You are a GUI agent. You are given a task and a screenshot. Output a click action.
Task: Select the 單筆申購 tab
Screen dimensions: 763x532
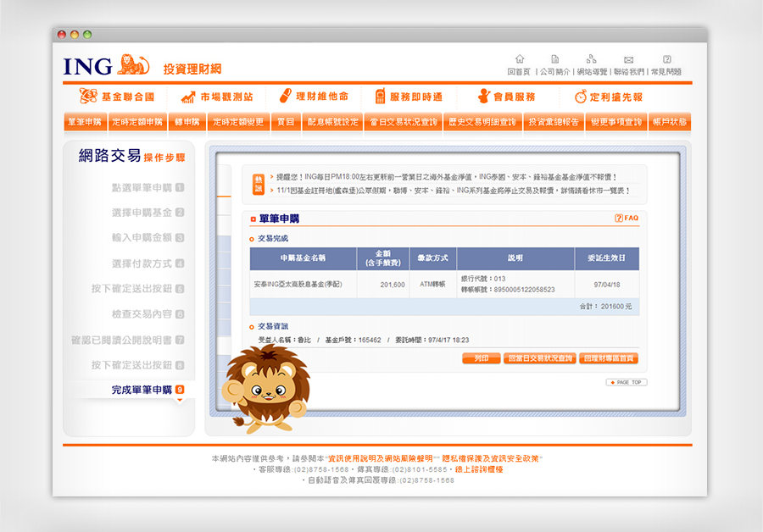click(x=85, y=122)
